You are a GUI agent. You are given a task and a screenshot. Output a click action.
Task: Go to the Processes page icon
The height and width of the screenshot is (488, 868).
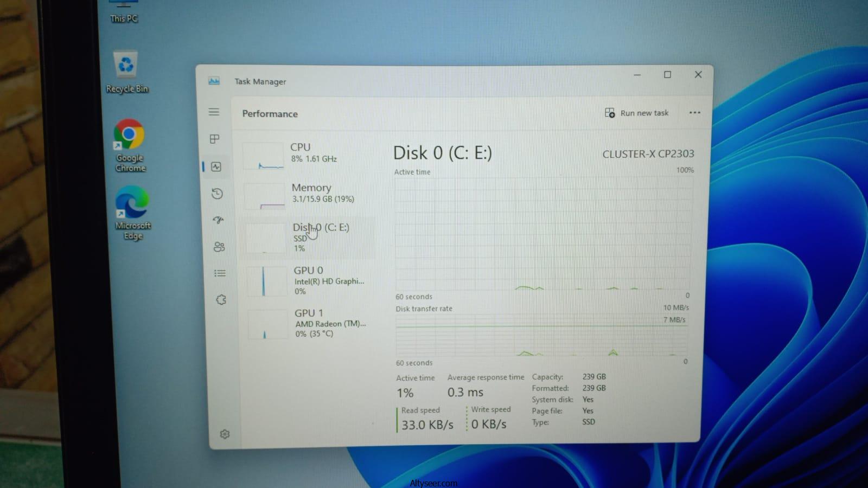point(215,139)
